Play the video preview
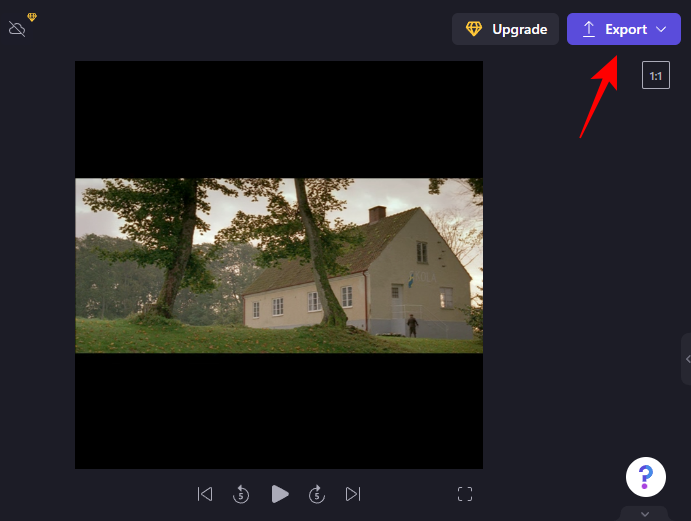The height and width of the screenshot is (521, 691). pos(279,494)
